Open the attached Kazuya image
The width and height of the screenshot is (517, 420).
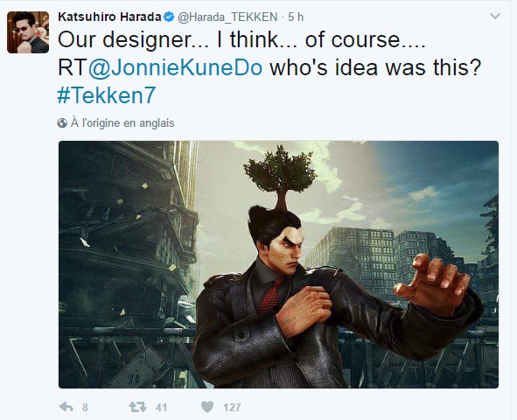tap(278, 264)
